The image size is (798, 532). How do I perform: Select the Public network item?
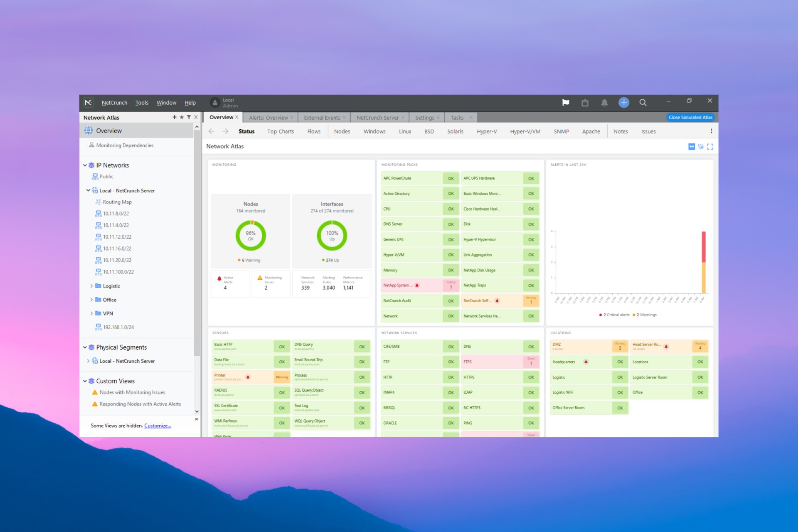106,177
